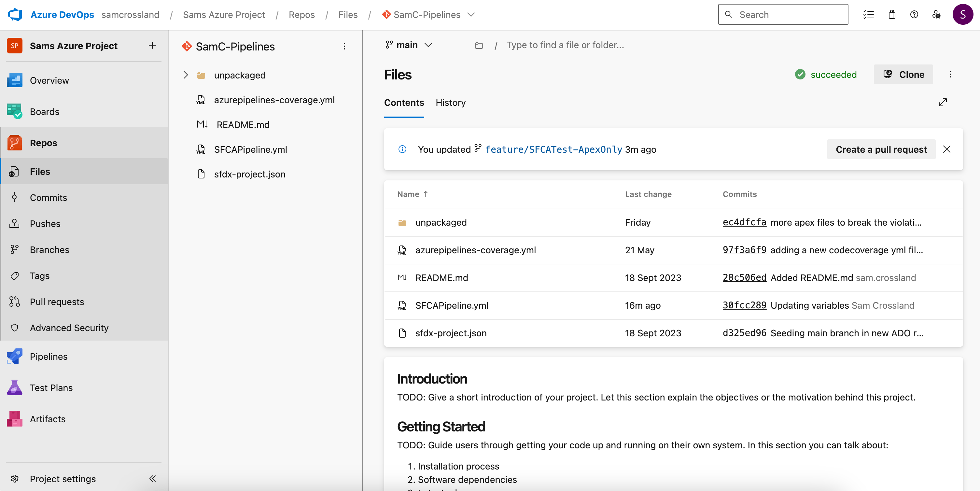Expand the unpackaged folder in file tree
The width and height of the screenshot is (980, 491).
tap(185, 75)
